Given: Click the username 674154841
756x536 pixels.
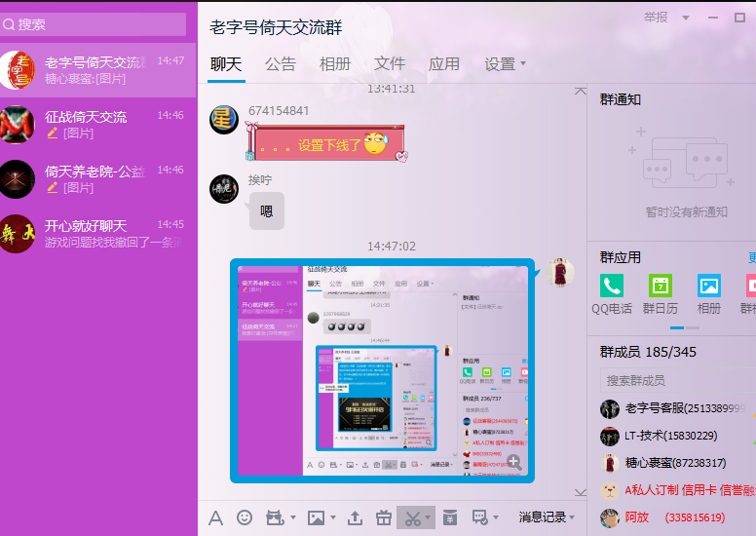Looking at the screenshot, I should (x=279, y=111).
